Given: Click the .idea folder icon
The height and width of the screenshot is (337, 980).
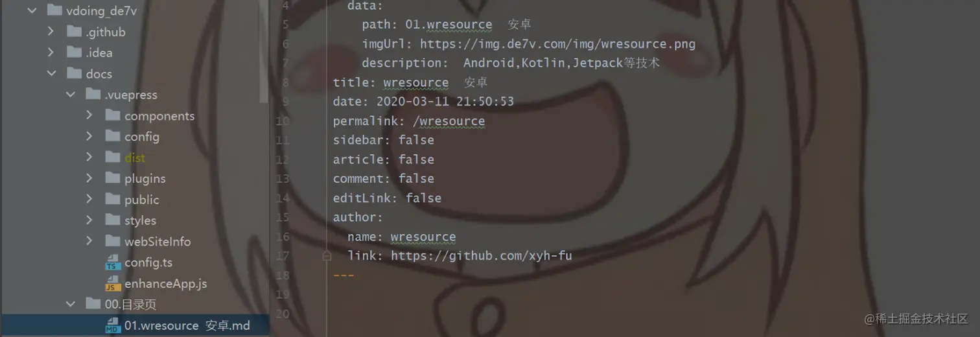Looking at the screenshot, I should click(x=75, y=52).
